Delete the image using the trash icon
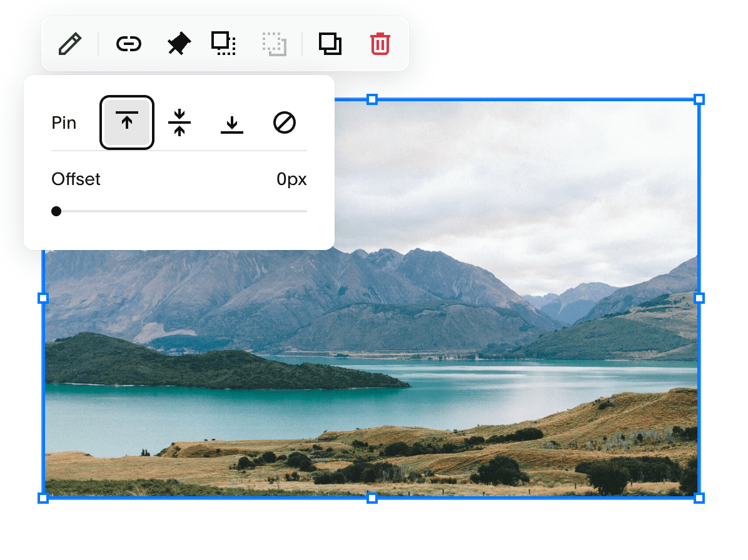 (x=380, y=44)
